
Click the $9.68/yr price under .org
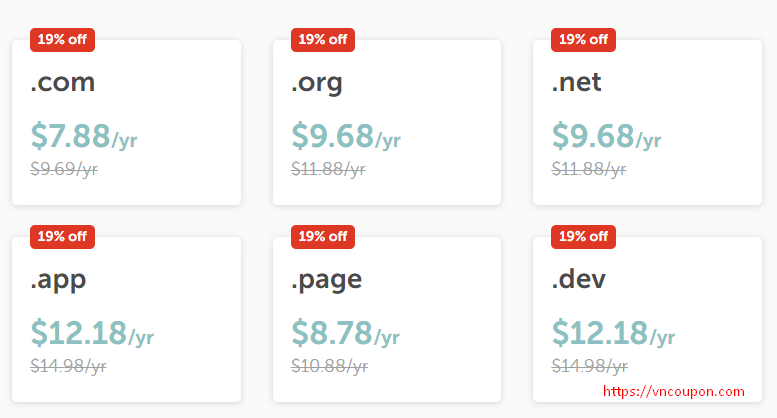[346, 136]
